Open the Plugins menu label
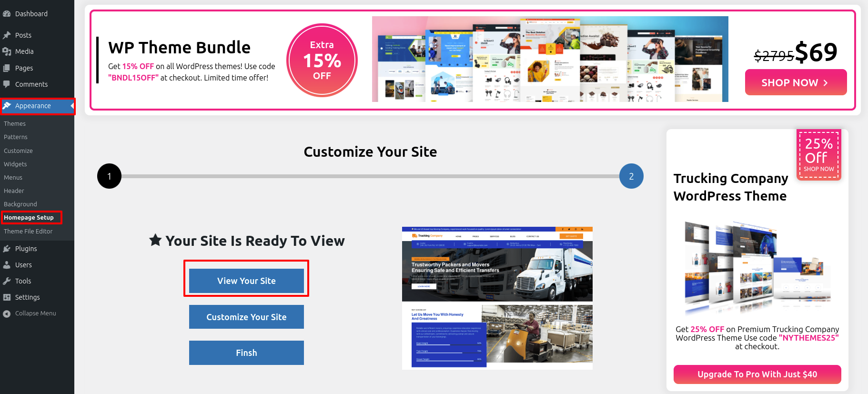868x394 pixels. coord(26,249)
